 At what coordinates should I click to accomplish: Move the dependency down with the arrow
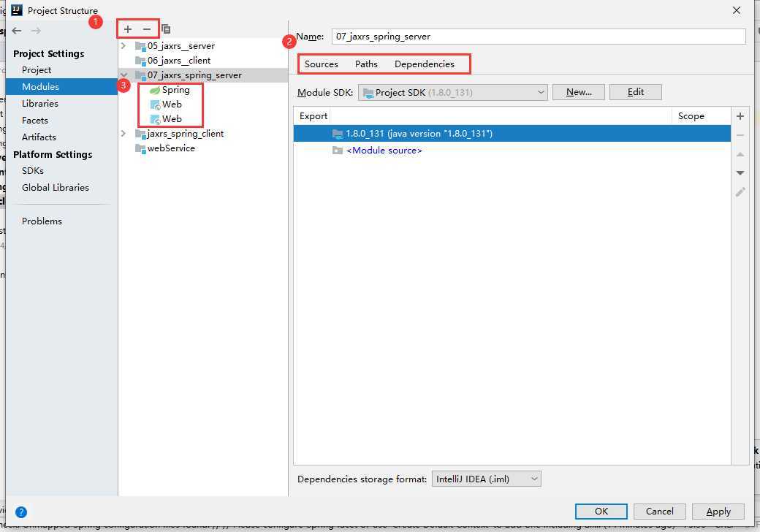(740, 173)
